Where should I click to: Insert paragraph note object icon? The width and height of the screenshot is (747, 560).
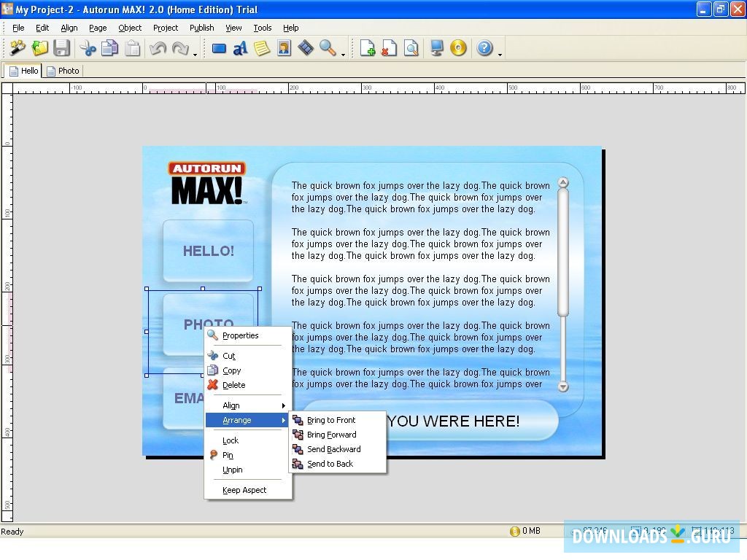click(x=262, y=48)
